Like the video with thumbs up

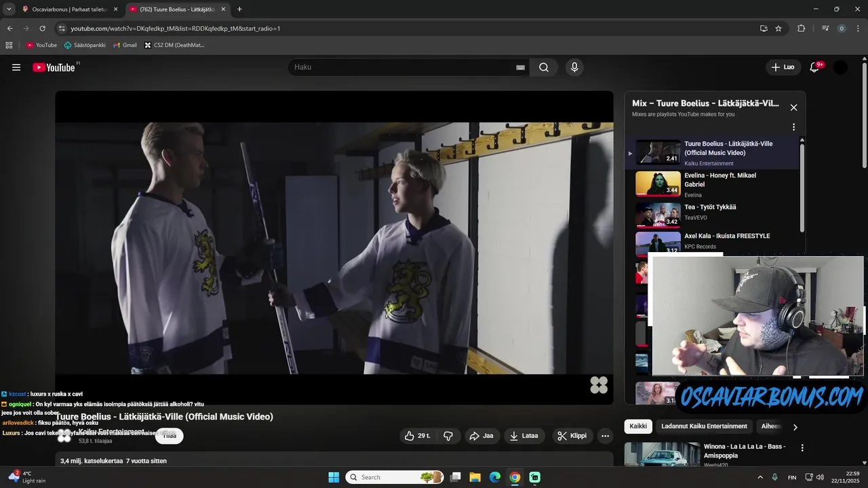pyautogui.click(x=418, y=436)
